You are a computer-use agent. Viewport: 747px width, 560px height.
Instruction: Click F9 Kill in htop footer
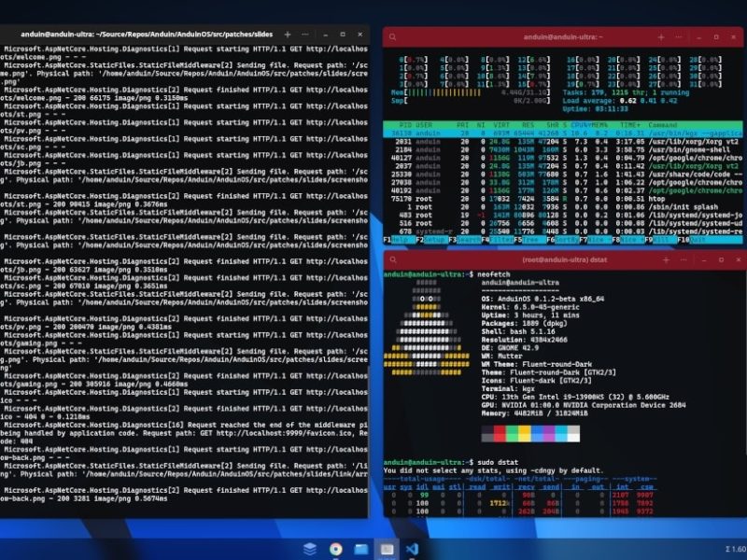(x=661, y=240)
